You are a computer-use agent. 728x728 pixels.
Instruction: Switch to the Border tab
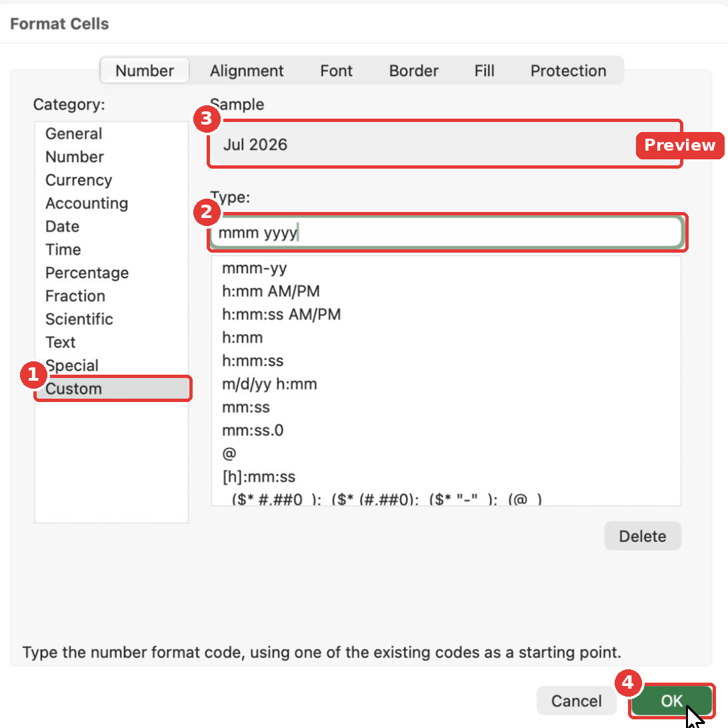[413, 71]
